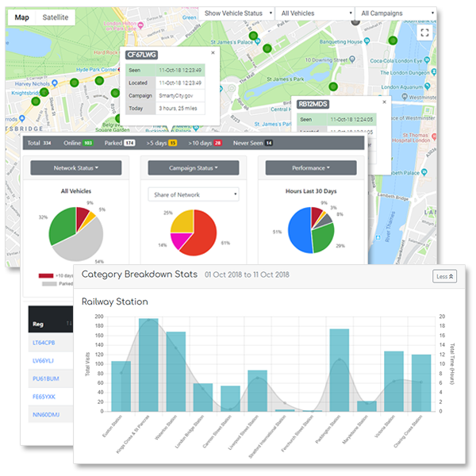Image resolution: width=476 pixels, height=476 pixels.
Task: Open the All Campaigns dropdown
Action: coord(396,13)
